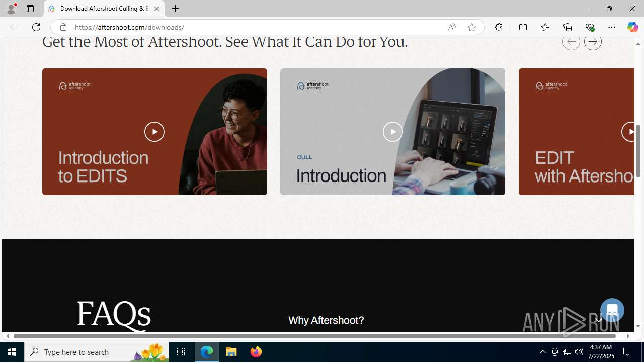Image resolution: width=644 pixels, height=362 pixels.
Task: Open the Collections panel
Action: 568,27
